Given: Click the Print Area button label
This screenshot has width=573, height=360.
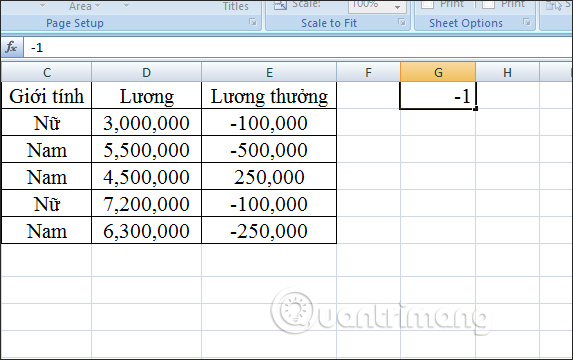Looking at the screenshot, I should [80, 6].
